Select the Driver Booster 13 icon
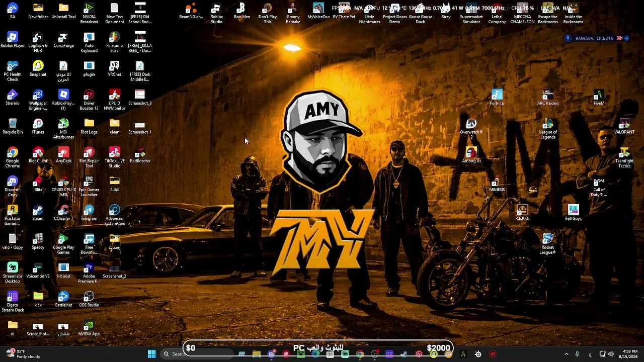644x362 pixels. [89, 100]
